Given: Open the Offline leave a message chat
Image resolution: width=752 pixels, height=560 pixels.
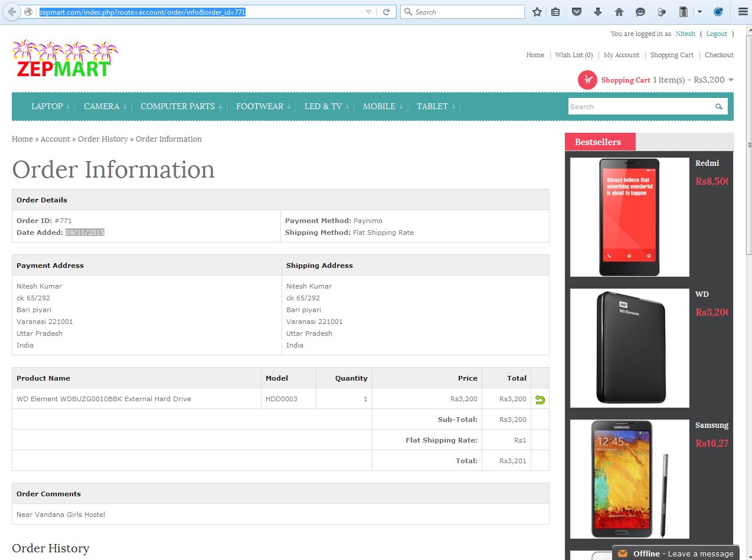Looking at the screenshot, I should click(676, 554).
